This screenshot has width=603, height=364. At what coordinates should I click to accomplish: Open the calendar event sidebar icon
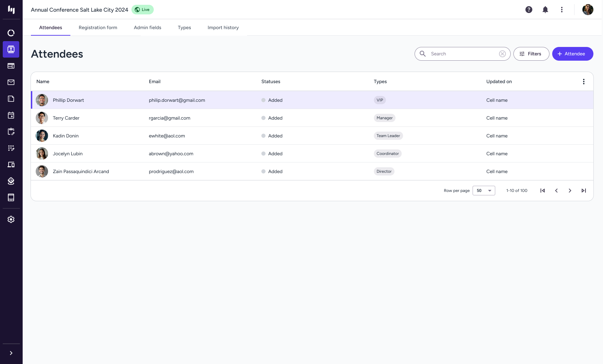[11, 115]
